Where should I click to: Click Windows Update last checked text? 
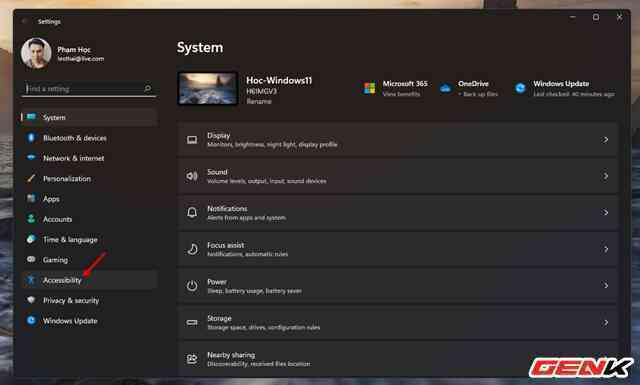tap(573, 94)
